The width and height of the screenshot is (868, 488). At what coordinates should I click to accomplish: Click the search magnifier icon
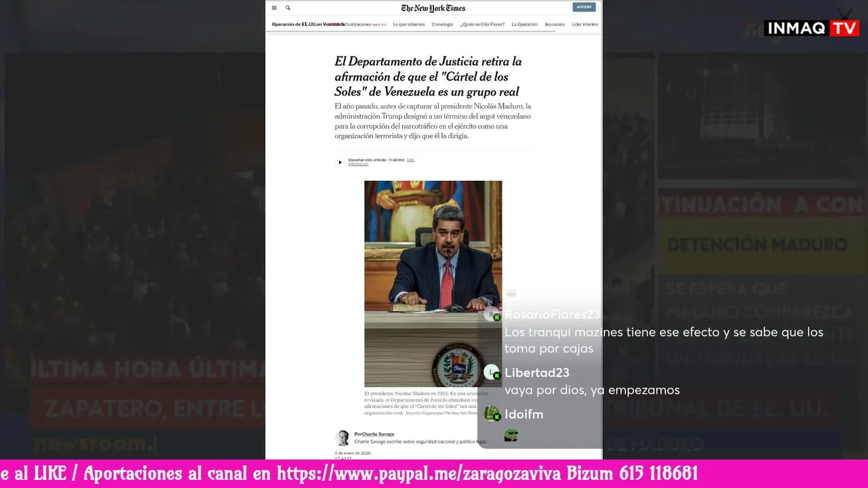point(288,8)
